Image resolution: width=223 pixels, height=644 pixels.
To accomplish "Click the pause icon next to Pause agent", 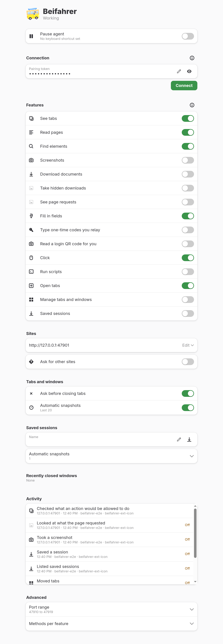I will click(x=31, y=36).
